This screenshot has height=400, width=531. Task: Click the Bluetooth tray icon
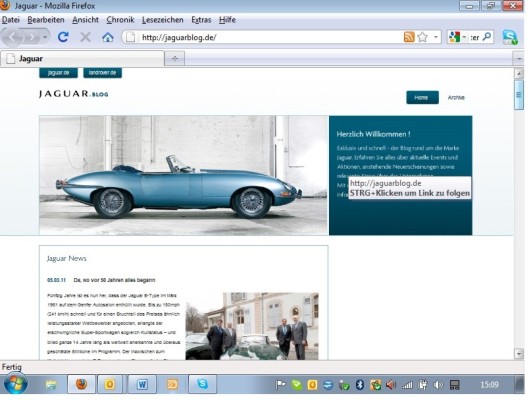(360, 385)
